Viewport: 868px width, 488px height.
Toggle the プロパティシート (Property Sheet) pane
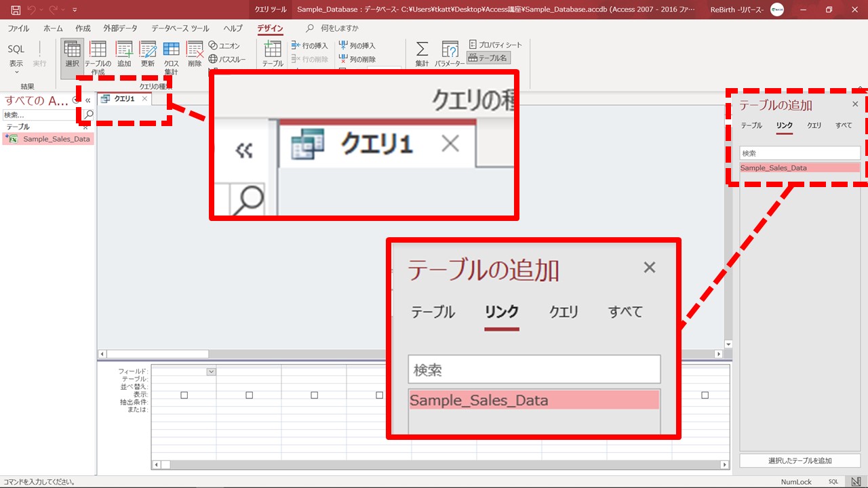click(496, 45)
